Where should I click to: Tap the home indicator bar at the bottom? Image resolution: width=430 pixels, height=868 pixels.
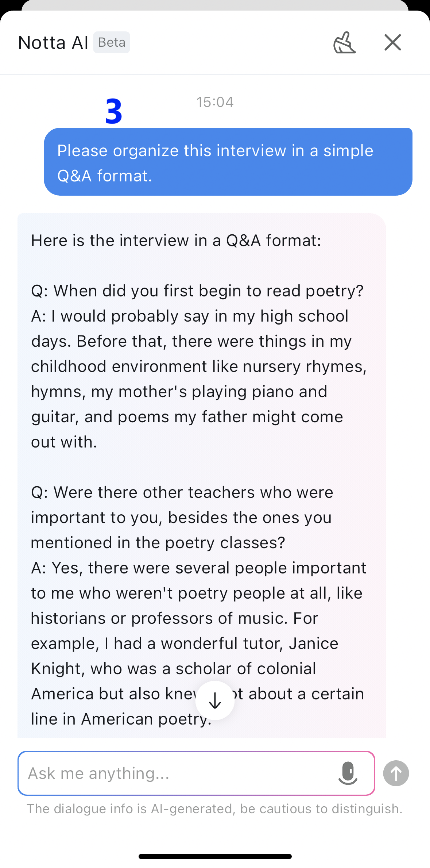point(215,856)
